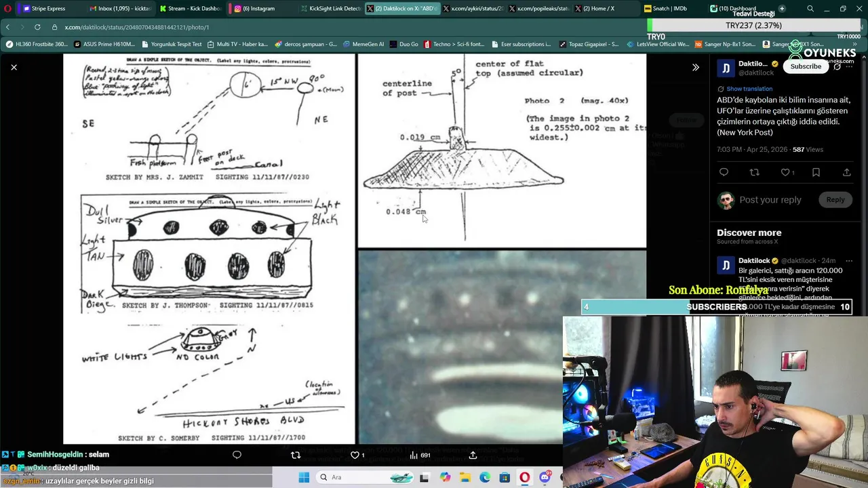This screenshot has height=488, width=868.
Task: Open the view analytics icon showing 691
Action: [420, 455]
